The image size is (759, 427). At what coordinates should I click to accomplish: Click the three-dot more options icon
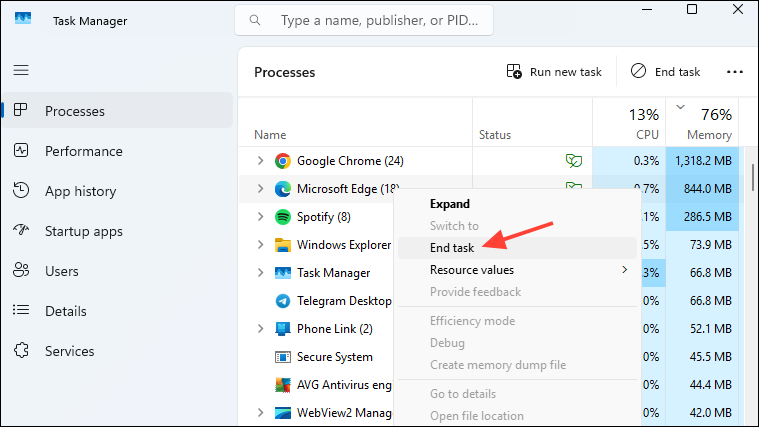[735, 72]
